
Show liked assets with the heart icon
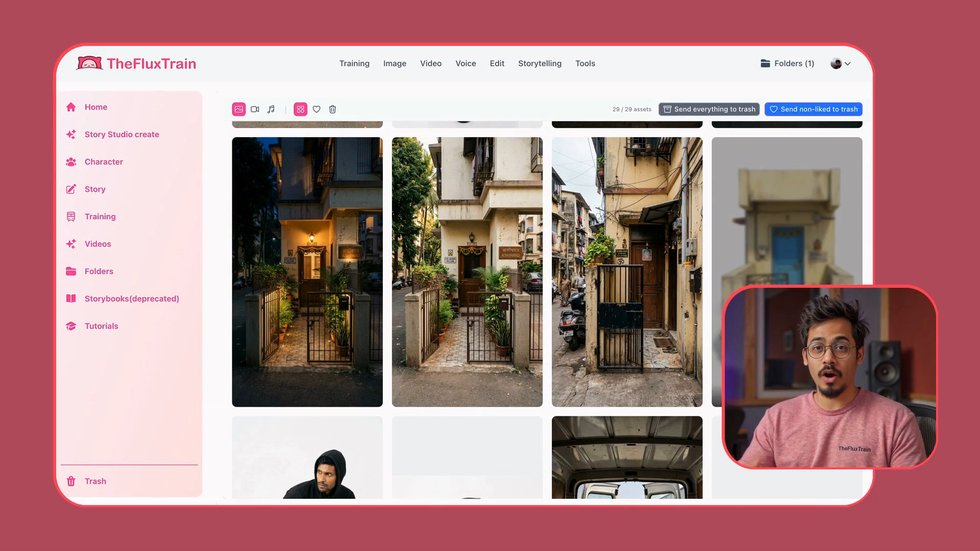click(316, 109)
